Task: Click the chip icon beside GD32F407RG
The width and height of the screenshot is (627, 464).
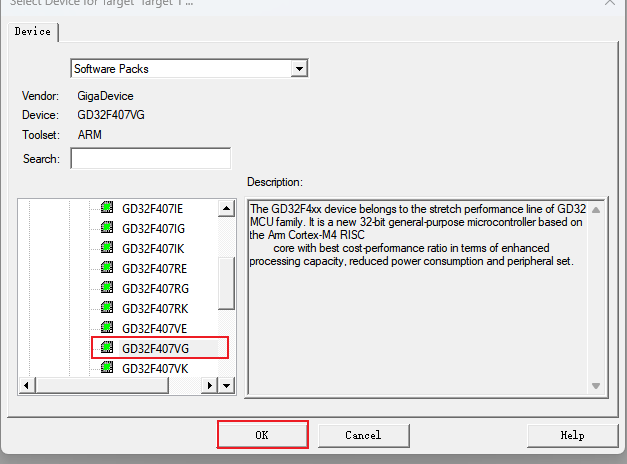Action: pos(107,287)
